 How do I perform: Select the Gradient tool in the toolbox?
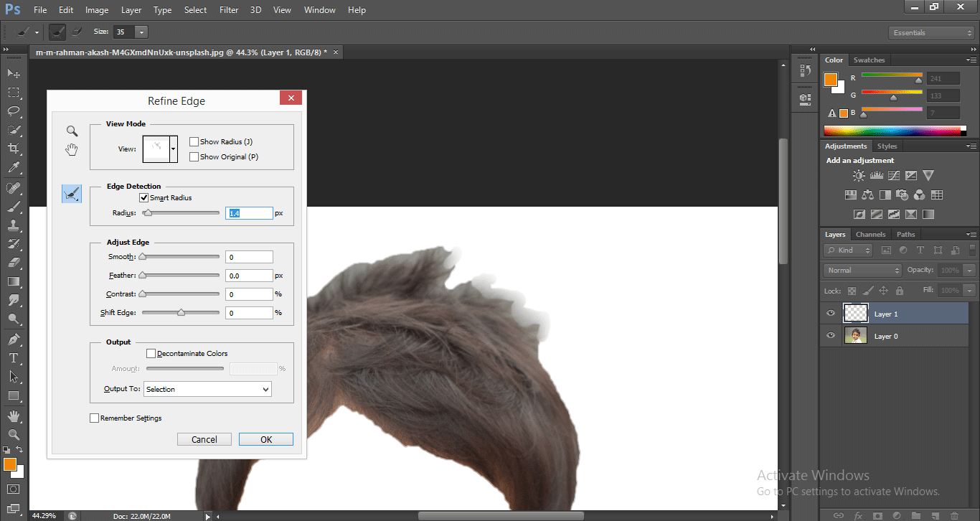click(14, 281)
